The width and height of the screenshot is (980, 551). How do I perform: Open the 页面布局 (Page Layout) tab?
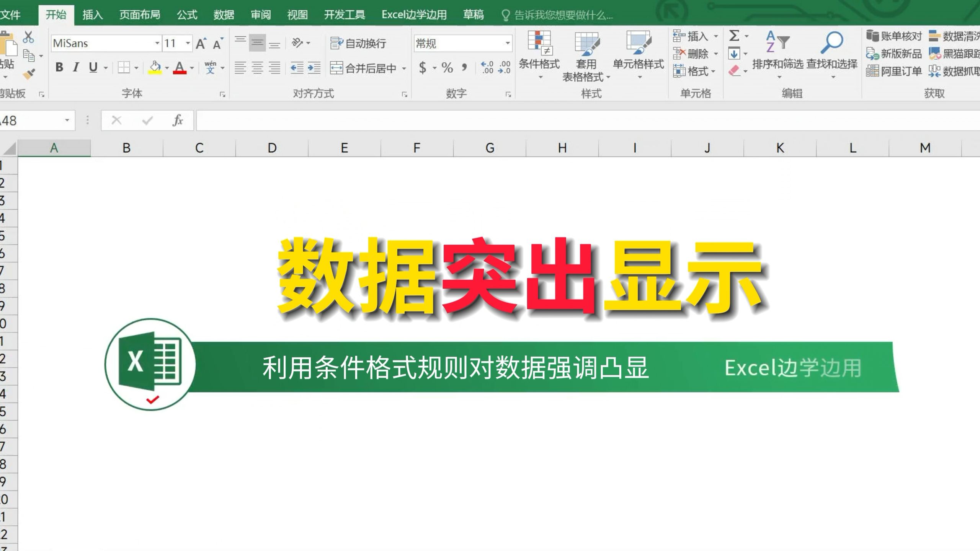(x=140, y=15)
